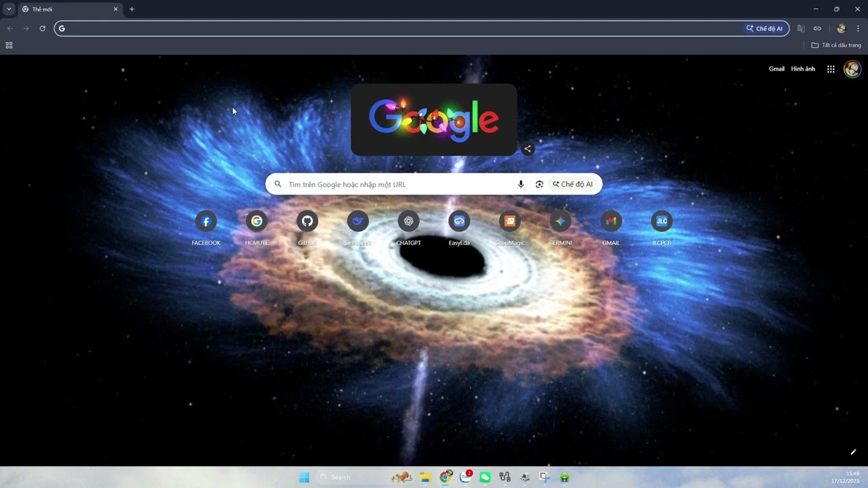This screenshot has width=868, height=488.
Task: Open Zalo from the taskbar
Action: coord(465,477)
